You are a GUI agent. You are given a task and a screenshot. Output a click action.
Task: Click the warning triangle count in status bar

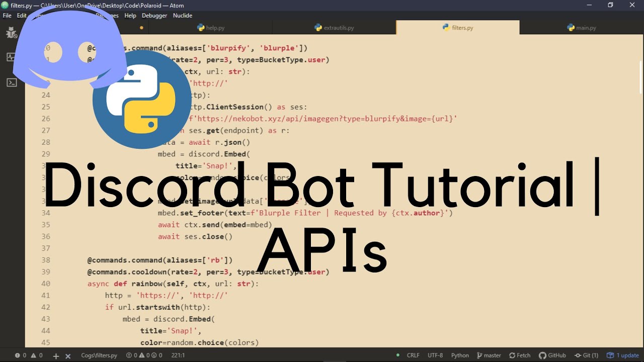37,355
